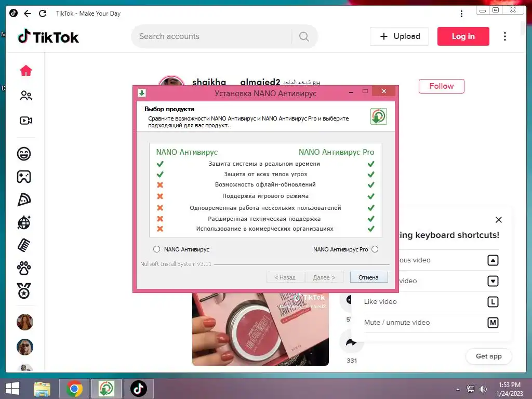The width and height of the screenshot is (532, 399).
Task: Click the TikTok logo in header
Action: click(48, 37)
